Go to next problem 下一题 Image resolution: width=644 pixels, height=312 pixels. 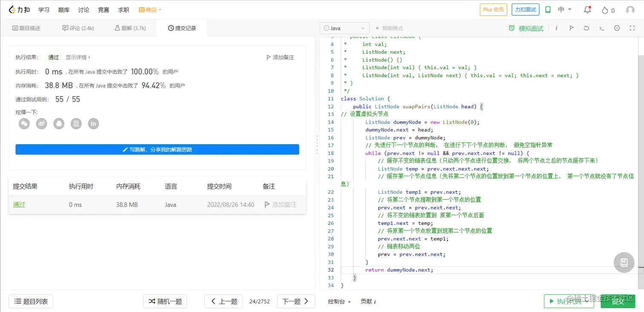(x=296, y=301)
